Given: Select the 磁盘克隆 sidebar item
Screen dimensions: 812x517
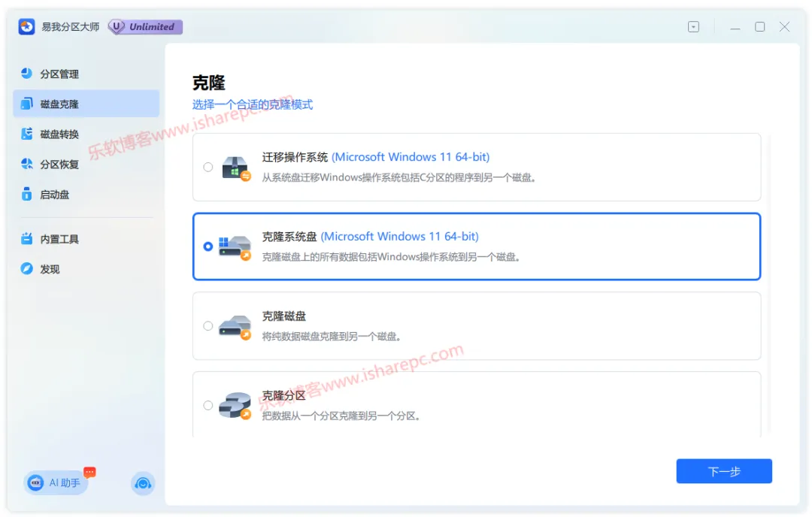Looking at the screenshot, I should [x=86, y=104].
